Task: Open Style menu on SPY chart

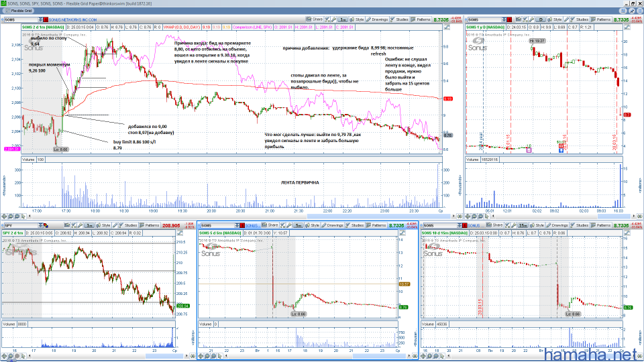Action: (x=104, y=225)
